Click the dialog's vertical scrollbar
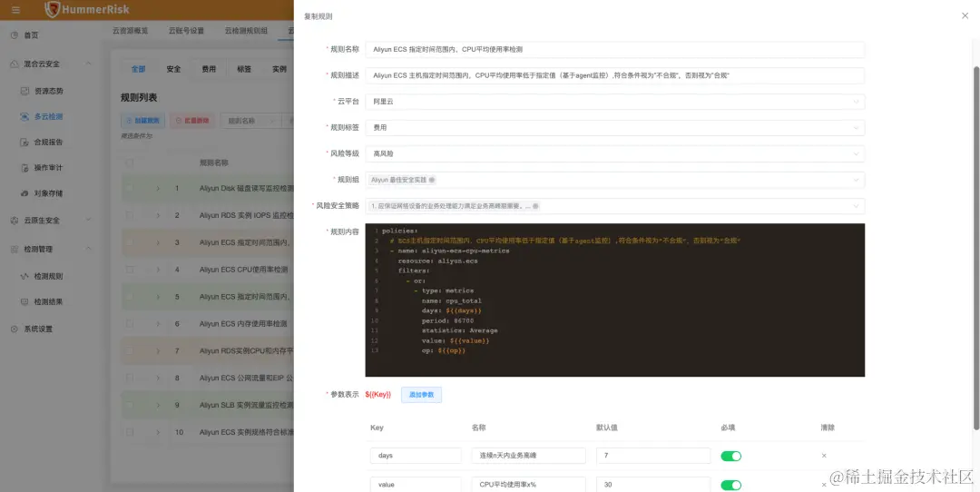Viewport: 980px width, 492px height. (x=976, y=247)
